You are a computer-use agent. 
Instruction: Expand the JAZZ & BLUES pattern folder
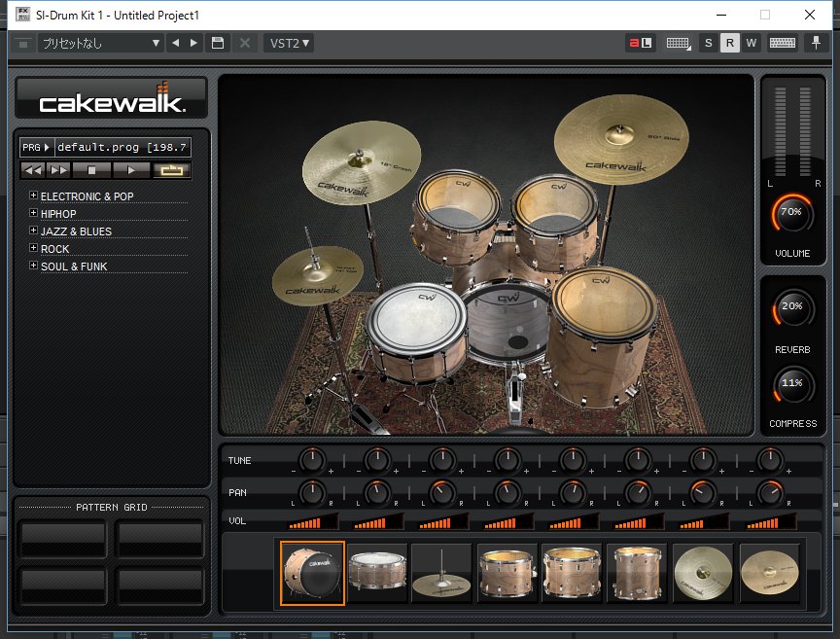(x=33, y=231)
